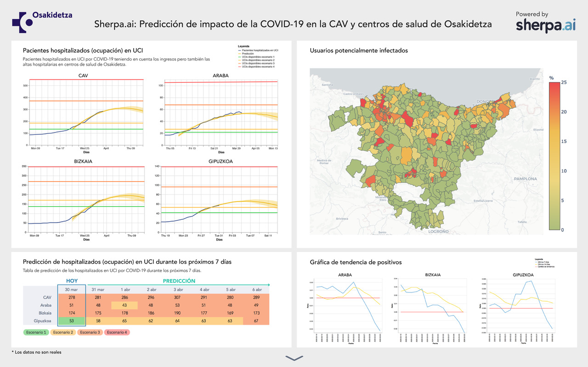Screen dimensions: 588x367
Task: Click the CAV UCI occupancy chart title
Action: coord(83,75)
